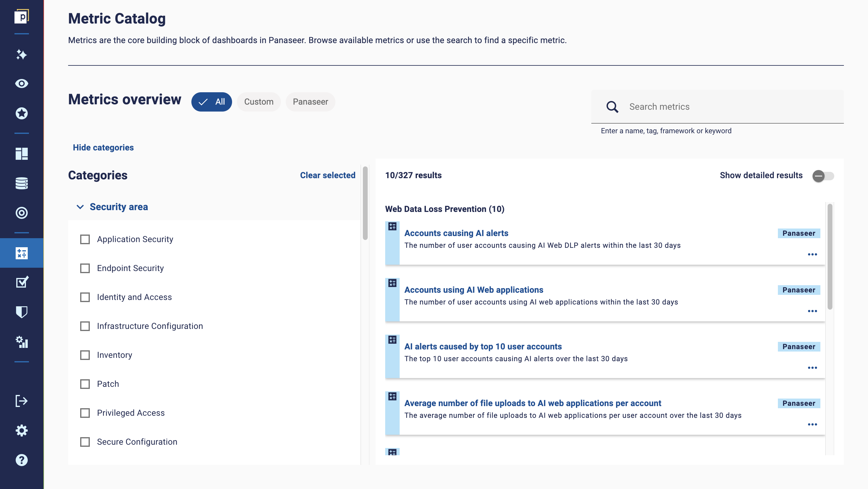
Task: Check the Infrastructure Configuration checkbox
Action: pyautogui.click(x=85, y=326)
